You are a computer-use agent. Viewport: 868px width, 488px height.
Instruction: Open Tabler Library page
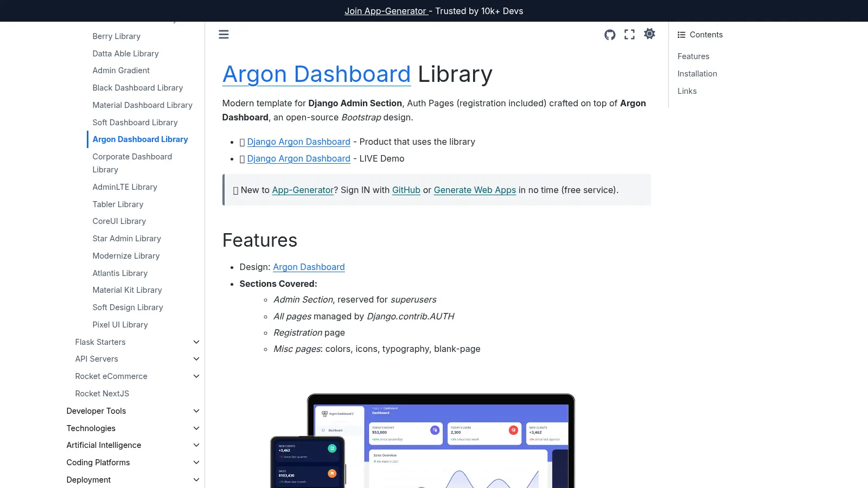[x=118, y=204]
